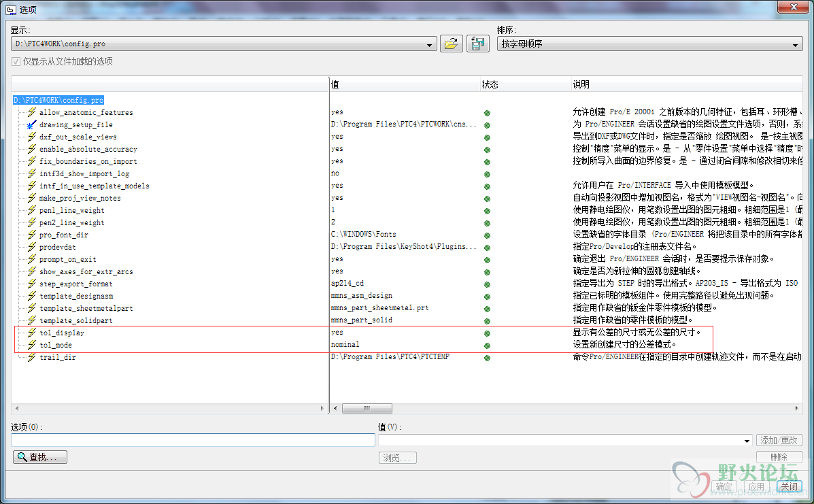The image size is (814, 504).
Task: Open the config.pro display path dropdown
Action: click(x=429, y=45)
